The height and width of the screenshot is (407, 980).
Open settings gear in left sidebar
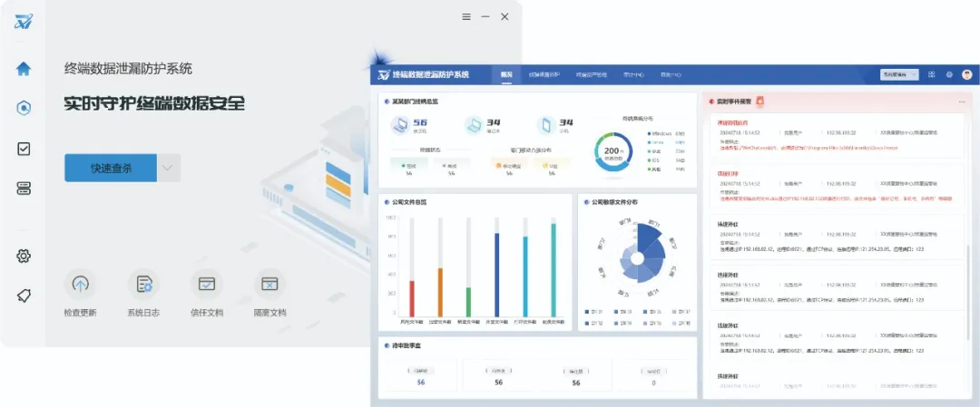(24, 256)
